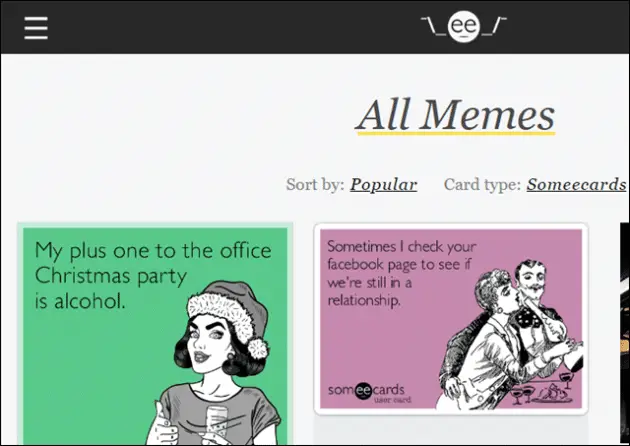630x446 pixels.
Task: Click the 'is alcohol.' text on green card
Action: (80, 301)
